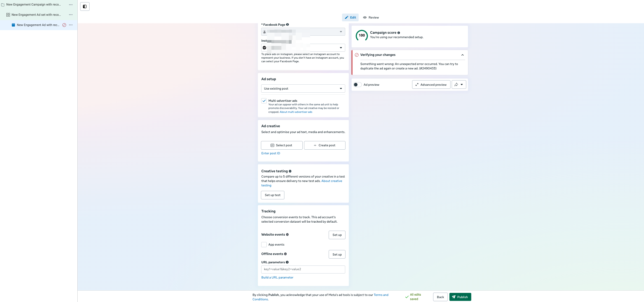Screen dimensions: 644x302
Task: Turn on the Ad preview toggle
Action: 357,85
